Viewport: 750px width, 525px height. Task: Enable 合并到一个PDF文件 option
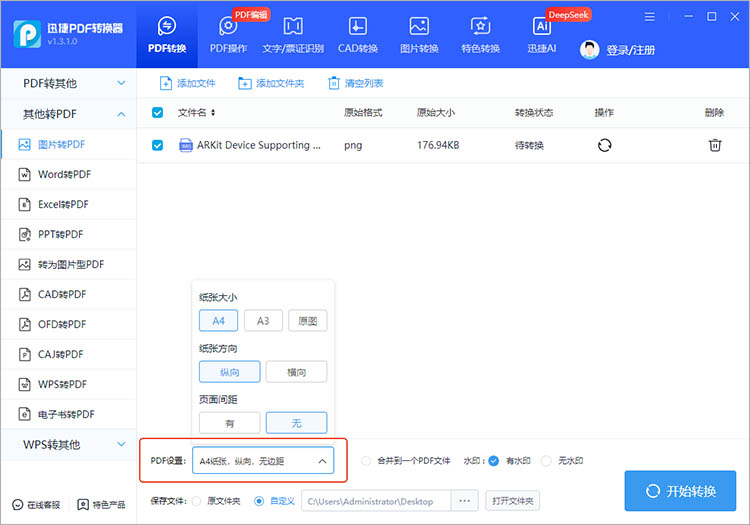365,461
